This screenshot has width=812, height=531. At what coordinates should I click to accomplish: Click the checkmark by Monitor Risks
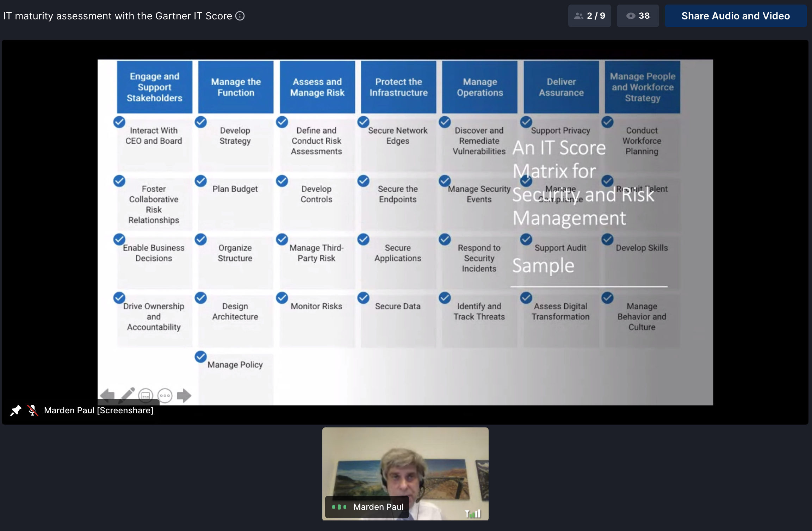point(282,298)
